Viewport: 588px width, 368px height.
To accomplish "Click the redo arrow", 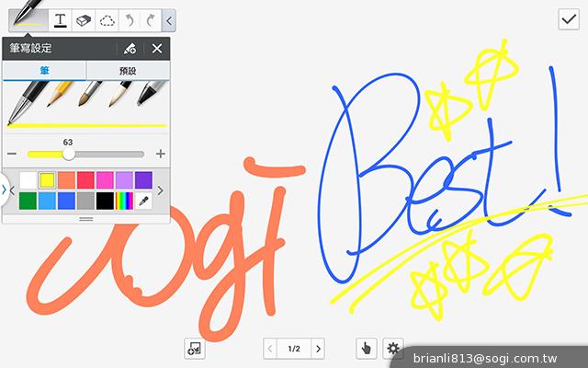I will click(151, 18).
